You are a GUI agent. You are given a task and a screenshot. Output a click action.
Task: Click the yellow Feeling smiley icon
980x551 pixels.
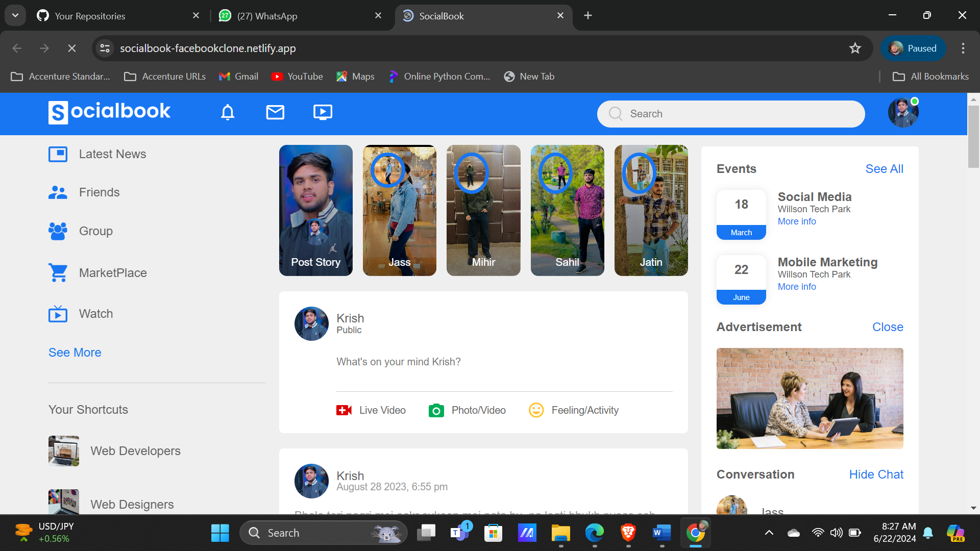536,410
